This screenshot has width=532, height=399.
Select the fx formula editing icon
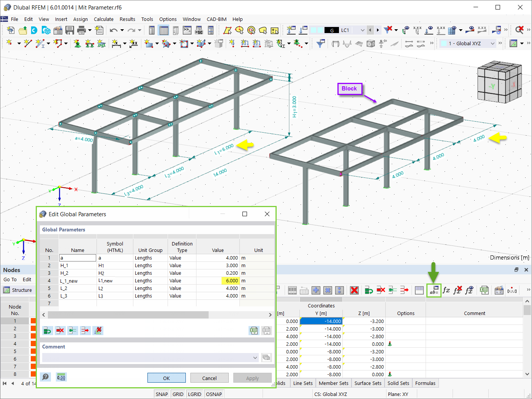446,290
